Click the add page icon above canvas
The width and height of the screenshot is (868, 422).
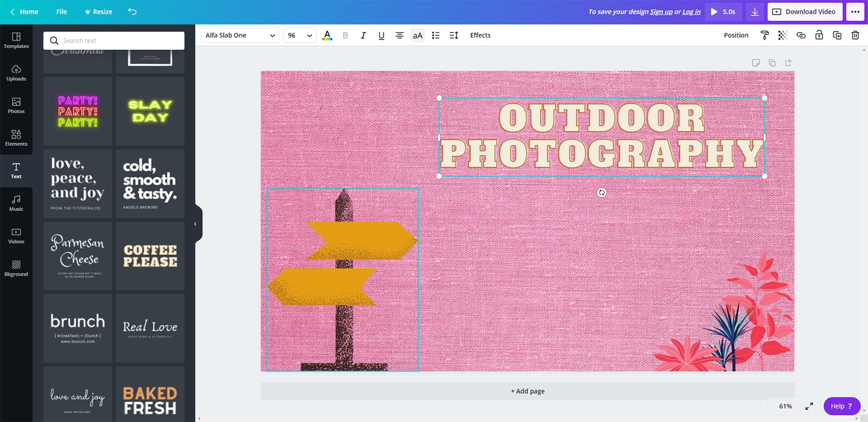(x=788, y=63)
